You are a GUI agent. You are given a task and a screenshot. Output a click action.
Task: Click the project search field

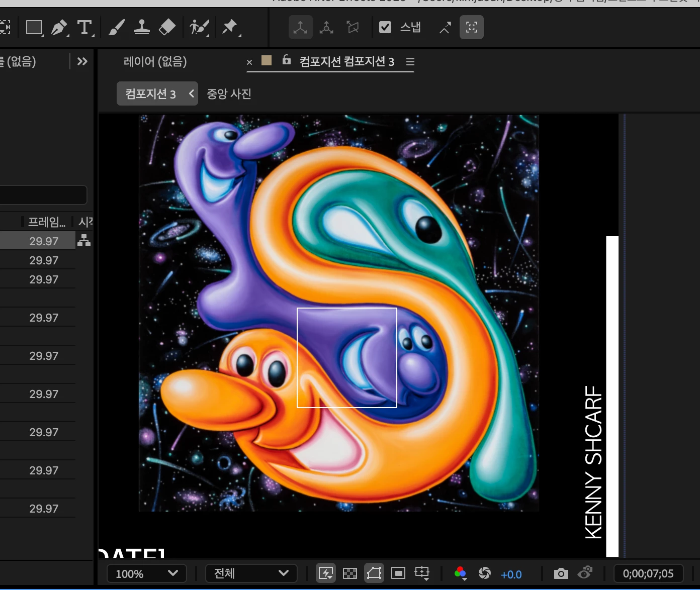coord(43,195)
